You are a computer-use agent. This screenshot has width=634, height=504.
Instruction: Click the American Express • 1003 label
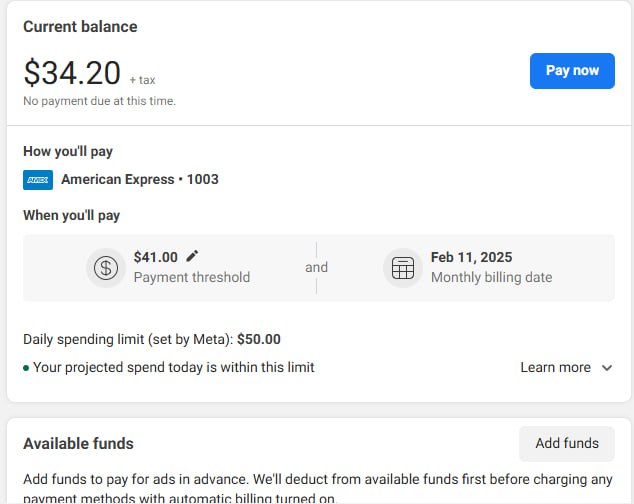tap(139, 180)
